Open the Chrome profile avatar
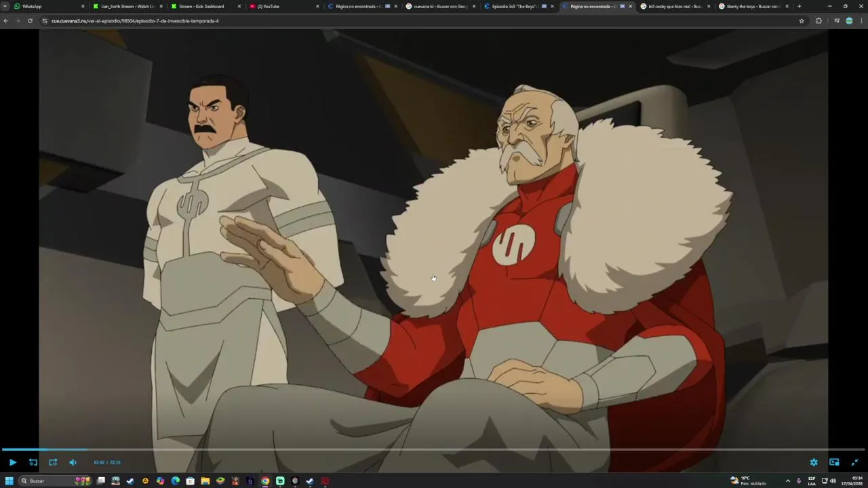The width and height of the screenshot is (868, 488). (849, 21)
